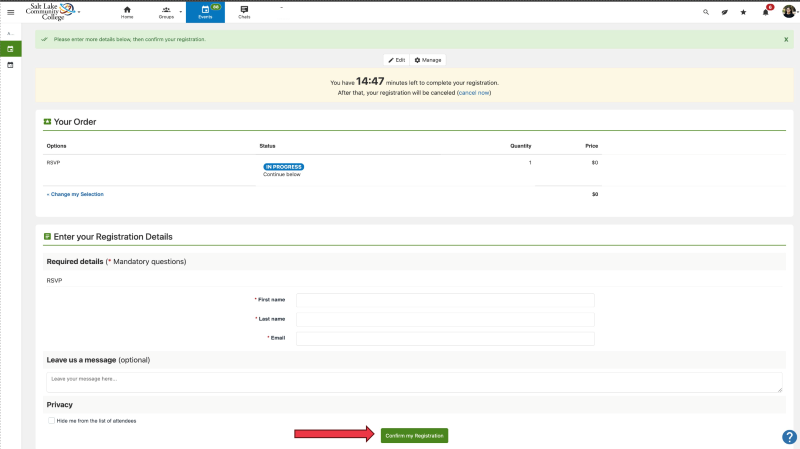The width and height of the screenshot is (800, 449).
Task: Click the lower calendar icon in sidebar
Action: coord(10,64)
